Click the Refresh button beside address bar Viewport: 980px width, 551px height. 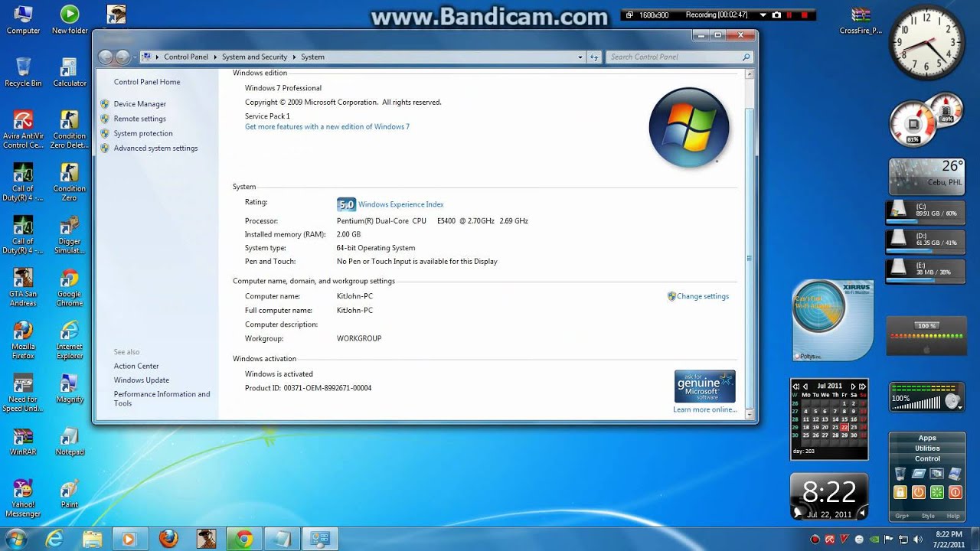594,57
